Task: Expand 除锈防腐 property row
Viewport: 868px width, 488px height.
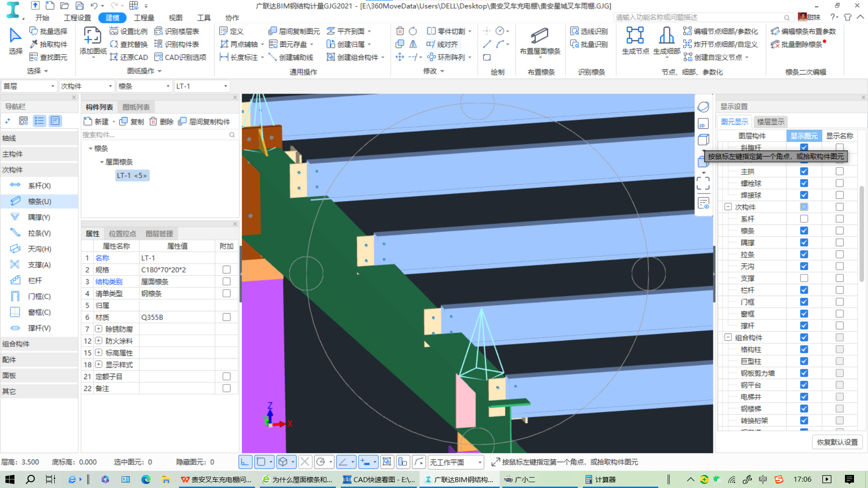Action: (x=99, y=329)
